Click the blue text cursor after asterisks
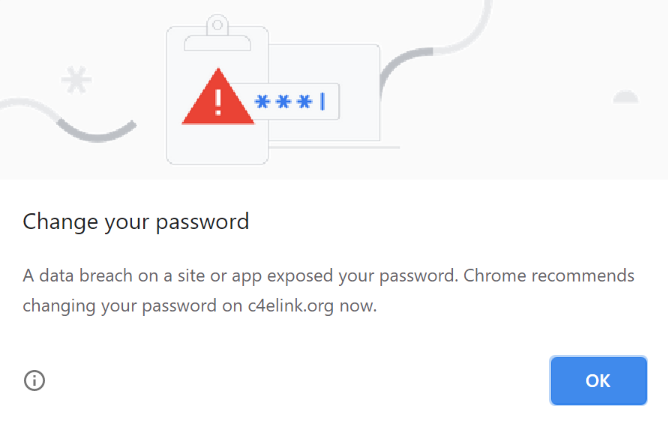Image resolution: width=668 pixels, height=426 pixels. pyautogui.click(x=323, y=102)
